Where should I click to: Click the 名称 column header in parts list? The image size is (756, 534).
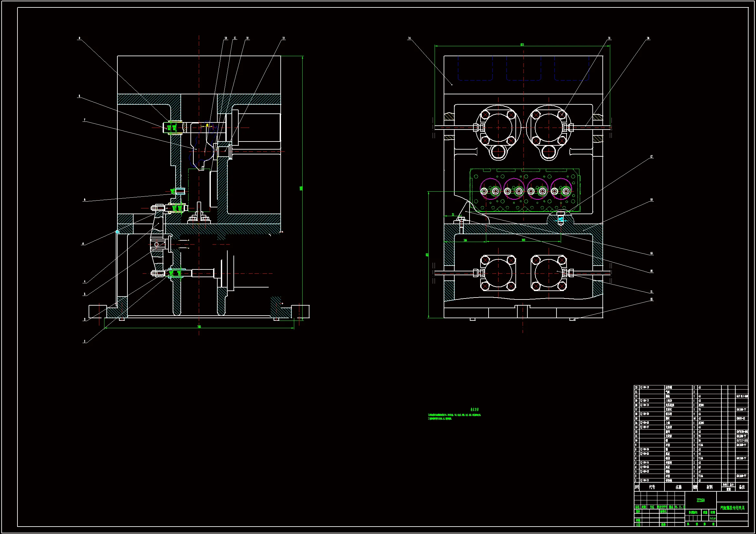(x=678, y=487)
